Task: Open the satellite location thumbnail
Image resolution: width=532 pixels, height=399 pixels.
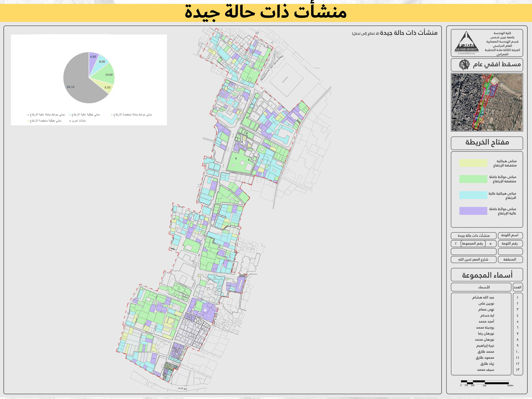Action: pos(487,102)
